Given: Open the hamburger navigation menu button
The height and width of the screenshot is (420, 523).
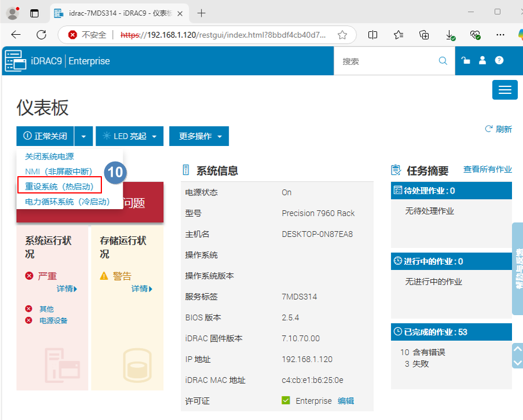Looking at the screenshot, I should [x=505, y=90].
